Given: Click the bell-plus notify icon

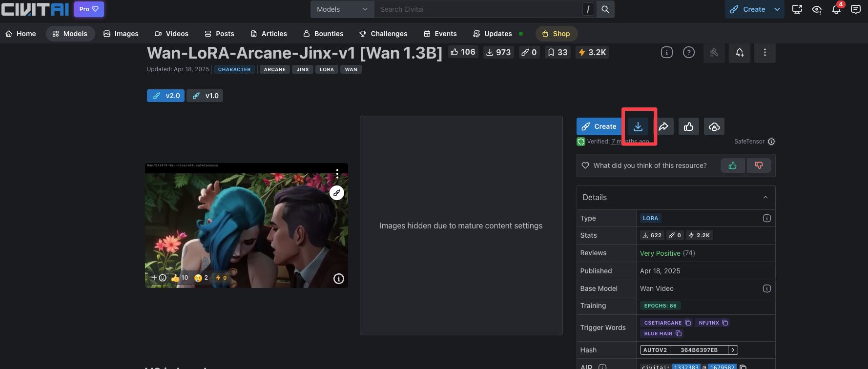Looking at the screenshot, I should [x=740, y=52].
